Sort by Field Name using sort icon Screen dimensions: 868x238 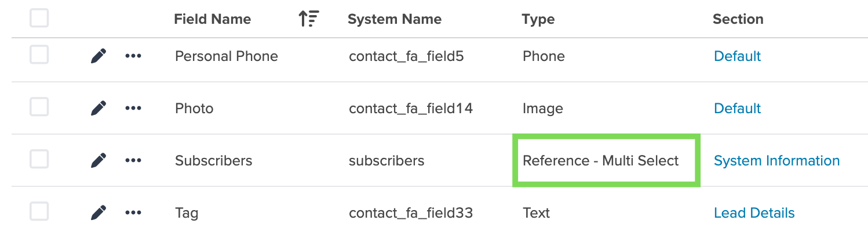[309, 19]
